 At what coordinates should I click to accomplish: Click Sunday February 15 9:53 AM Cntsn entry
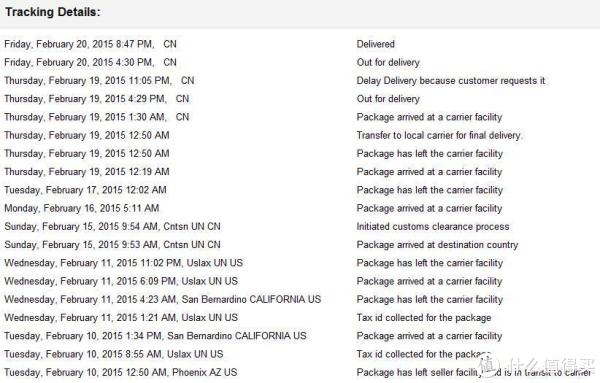click(112, 245)
